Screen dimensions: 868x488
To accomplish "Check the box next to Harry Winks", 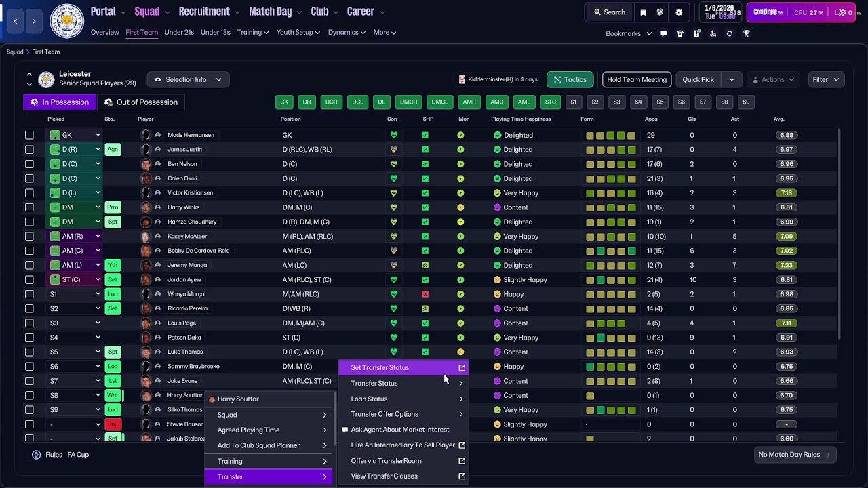I will 29,207.
